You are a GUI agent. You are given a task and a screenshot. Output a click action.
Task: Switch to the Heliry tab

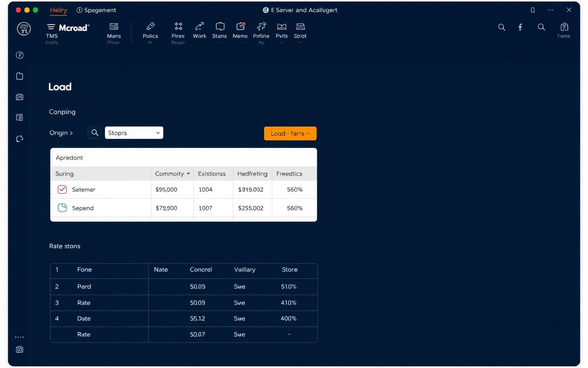[x=58, y=10]
